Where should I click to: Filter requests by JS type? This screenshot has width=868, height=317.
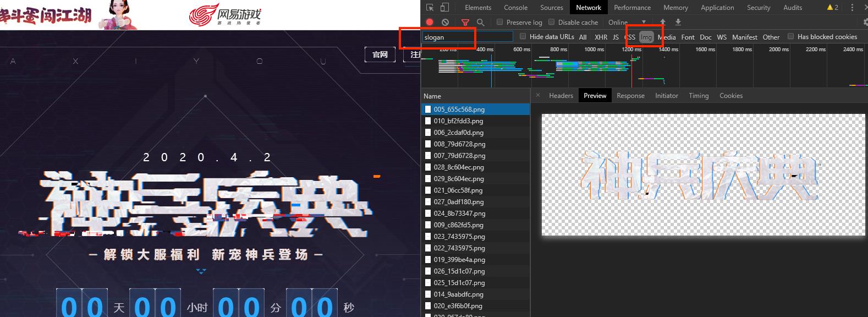pos(616,37)
